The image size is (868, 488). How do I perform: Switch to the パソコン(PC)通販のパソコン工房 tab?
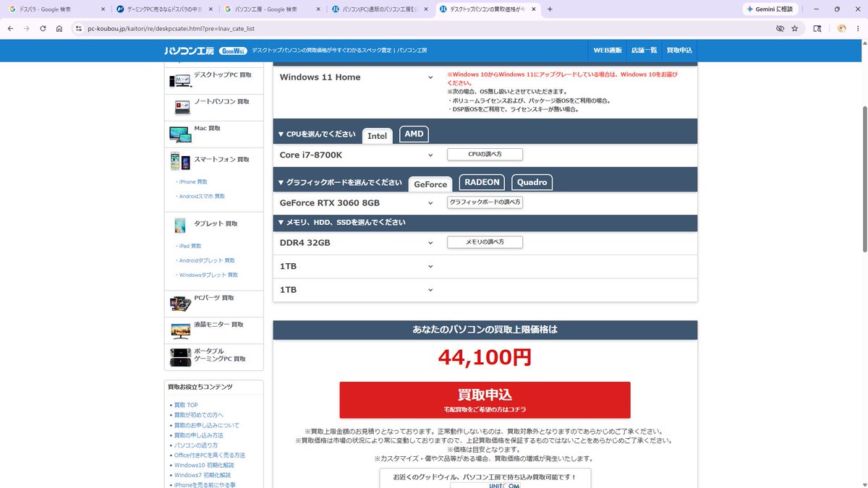coord(378,9)
